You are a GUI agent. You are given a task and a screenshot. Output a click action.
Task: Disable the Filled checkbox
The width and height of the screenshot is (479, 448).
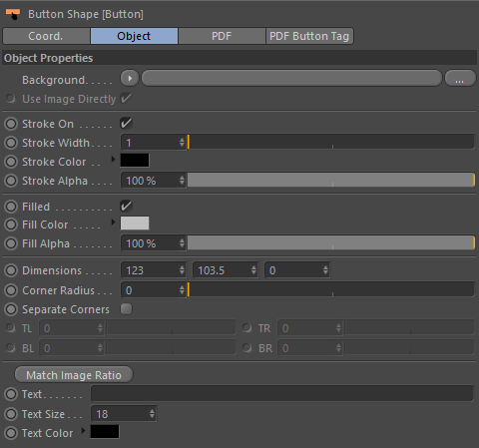point(126,207)
